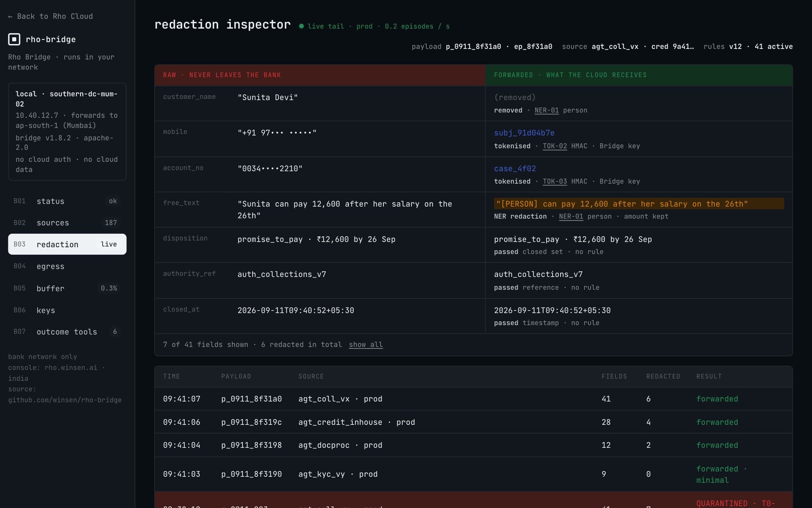Select the B03 redaction tab
Image resolution: width=812 pixels, height=508 pixels.
[x=67, y=244]
